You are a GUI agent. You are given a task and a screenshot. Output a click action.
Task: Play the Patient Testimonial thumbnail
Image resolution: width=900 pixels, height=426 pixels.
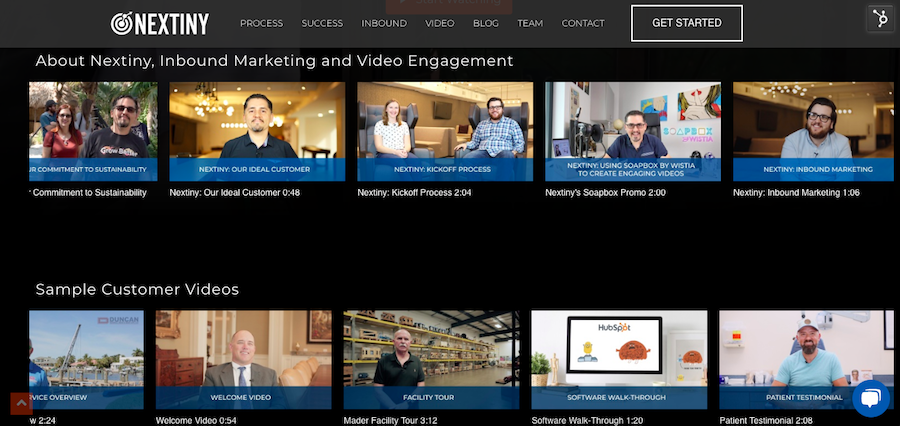806,360
